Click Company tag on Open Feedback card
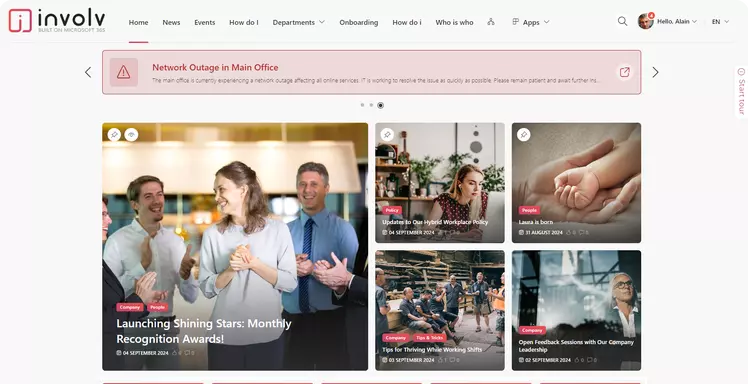748x384 pixels. [x=532, y=330]
